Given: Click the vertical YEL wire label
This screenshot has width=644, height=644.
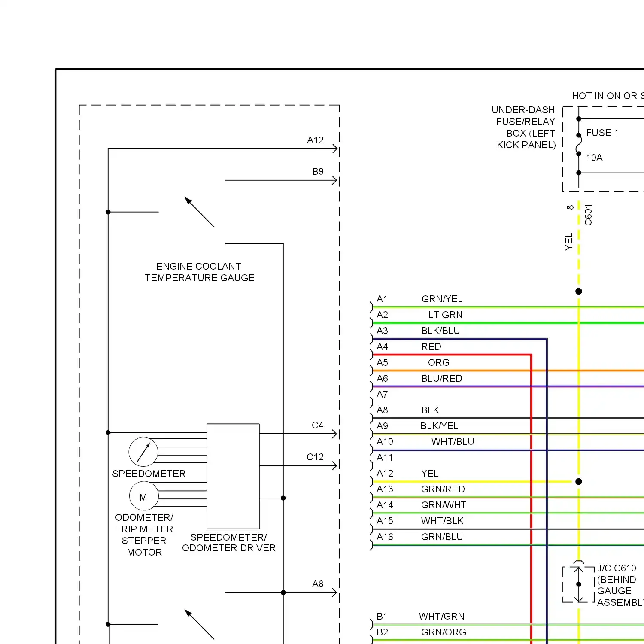Looking at the screenshot, I should (569, 242).
